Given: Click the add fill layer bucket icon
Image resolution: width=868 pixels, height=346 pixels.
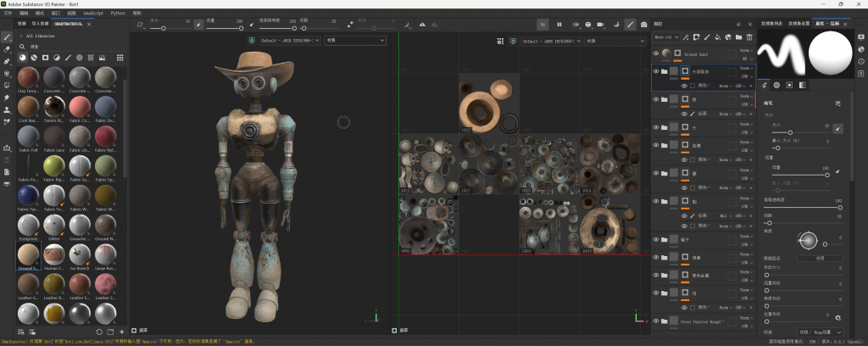Looking at the screenshot, I should [717, 37].
